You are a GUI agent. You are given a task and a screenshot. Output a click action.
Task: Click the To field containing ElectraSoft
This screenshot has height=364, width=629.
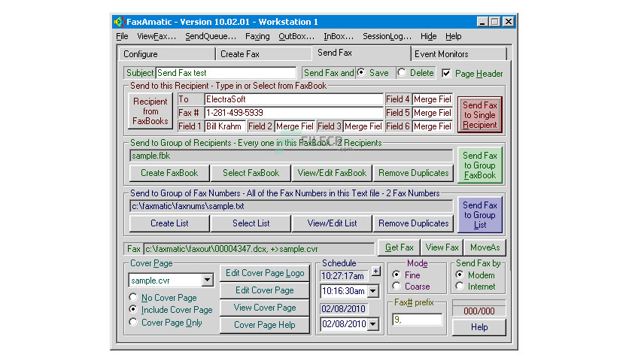pos(294,99)
